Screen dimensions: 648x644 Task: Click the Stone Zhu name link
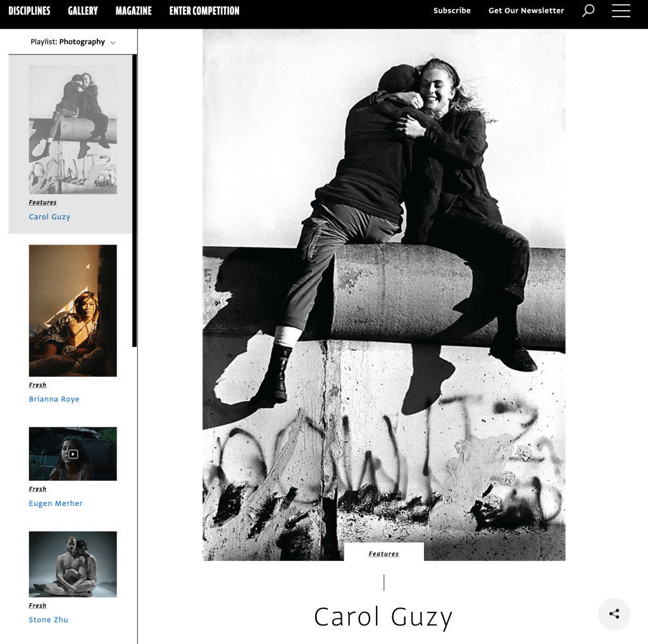point(48,620)
